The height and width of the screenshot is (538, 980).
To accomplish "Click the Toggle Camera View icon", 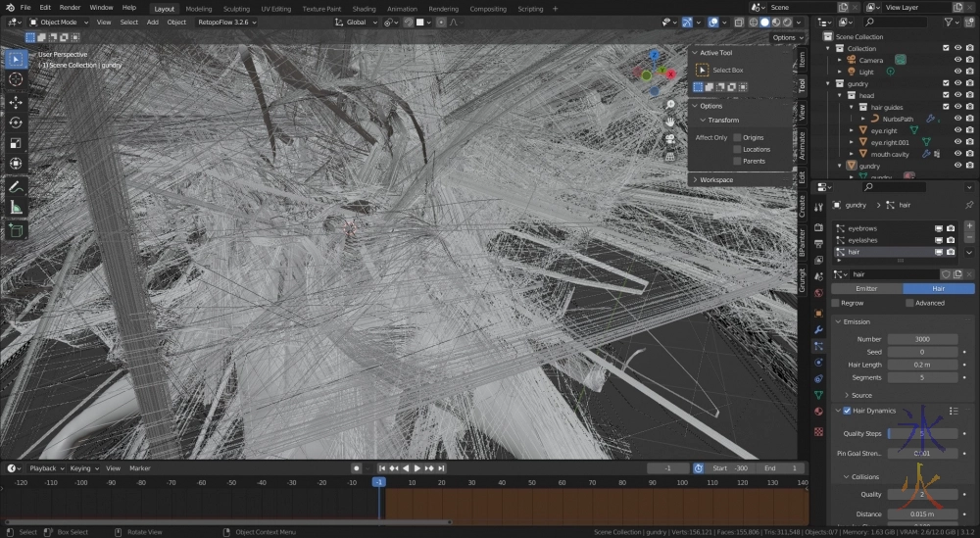I will [x=670, y=138].
